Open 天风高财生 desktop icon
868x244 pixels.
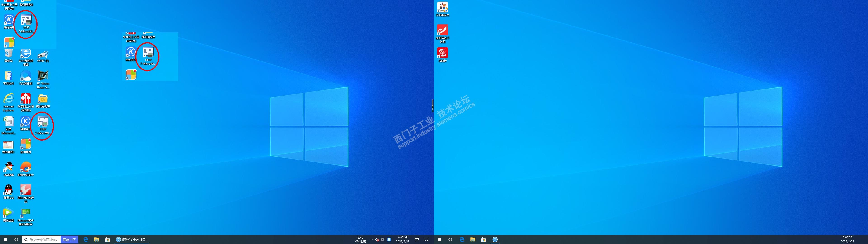[x=442, y=7]
